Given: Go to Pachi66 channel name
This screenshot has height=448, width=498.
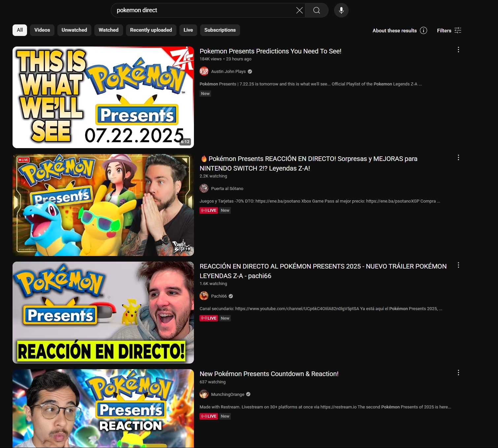Looking at the screenshot, I should (x=219, y=296).
